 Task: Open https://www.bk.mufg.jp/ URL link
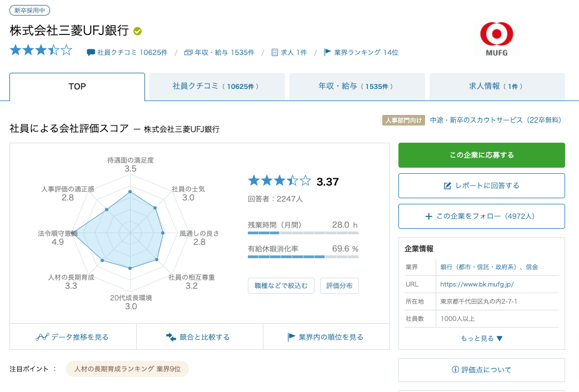click(477, 284)
